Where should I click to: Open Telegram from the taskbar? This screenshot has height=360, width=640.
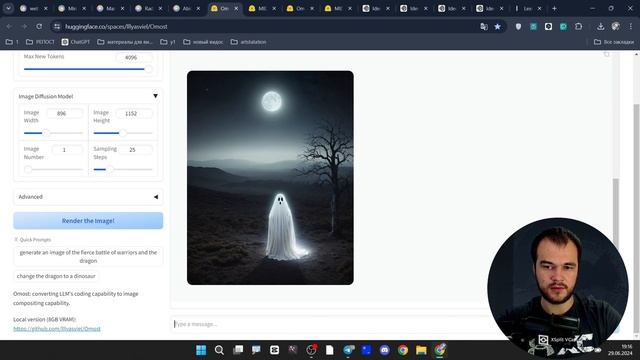348,350
